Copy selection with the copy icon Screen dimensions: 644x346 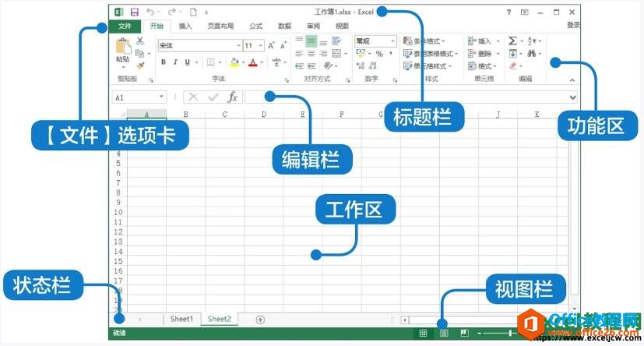[140, 54]
